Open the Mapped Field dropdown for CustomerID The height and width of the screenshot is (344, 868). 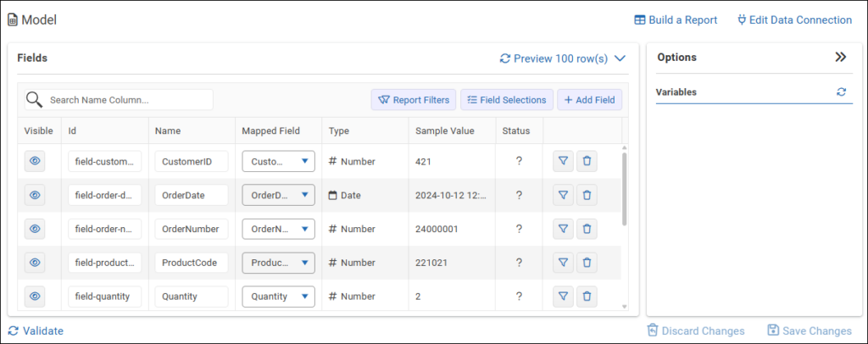278,161
